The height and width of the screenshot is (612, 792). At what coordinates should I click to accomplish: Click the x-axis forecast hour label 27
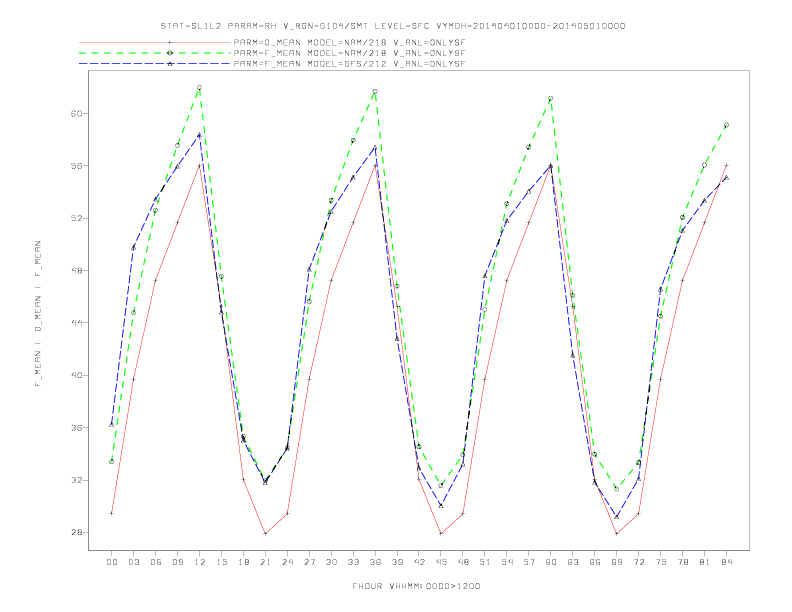point(309,562)
